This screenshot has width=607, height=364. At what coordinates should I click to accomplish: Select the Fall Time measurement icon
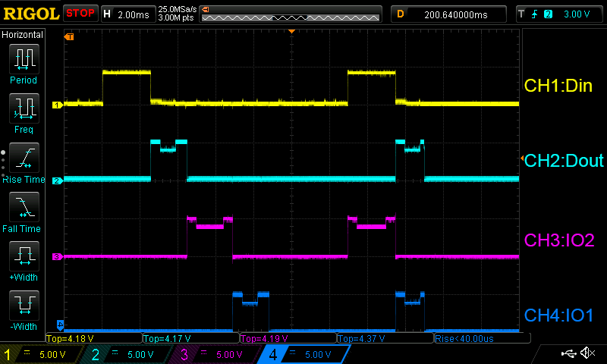(x=24, y=207)
